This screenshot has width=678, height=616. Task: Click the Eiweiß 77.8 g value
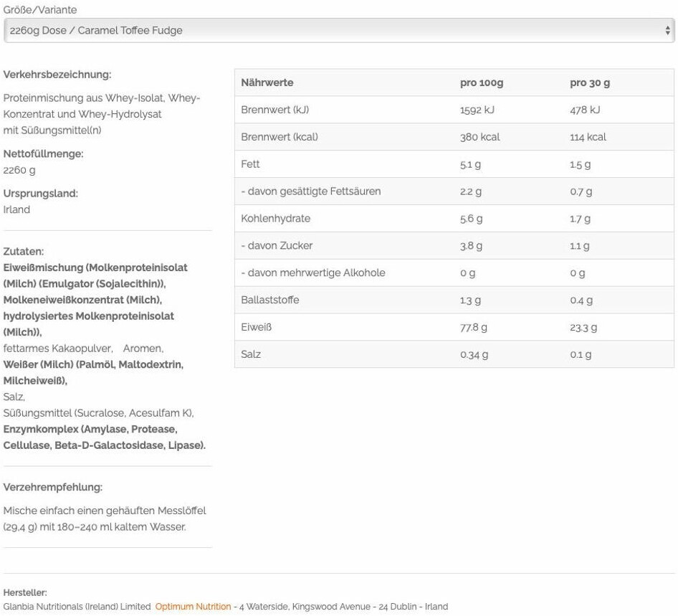coord(473,327)
